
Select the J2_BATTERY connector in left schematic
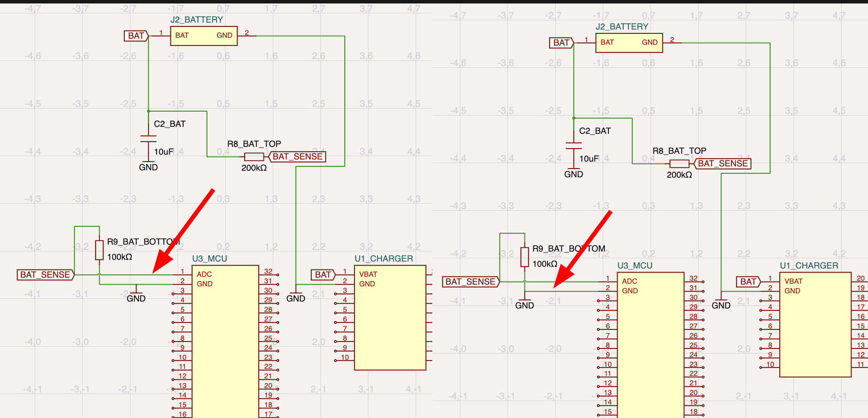(204, 36)
